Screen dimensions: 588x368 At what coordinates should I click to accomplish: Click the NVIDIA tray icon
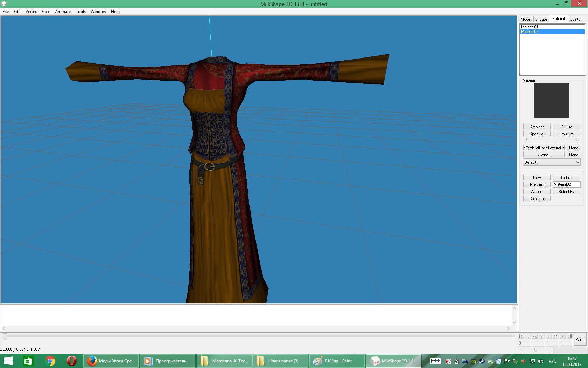coord(474,361)
